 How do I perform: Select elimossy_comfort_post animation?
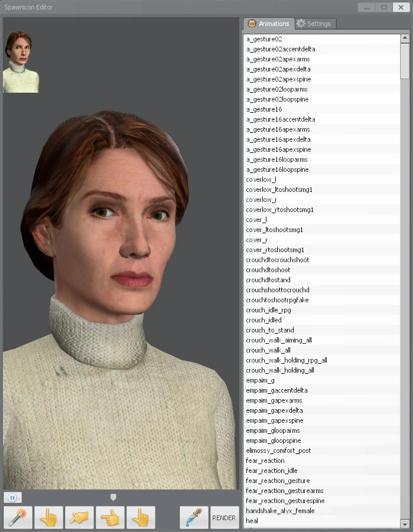(x=321, y=451)
